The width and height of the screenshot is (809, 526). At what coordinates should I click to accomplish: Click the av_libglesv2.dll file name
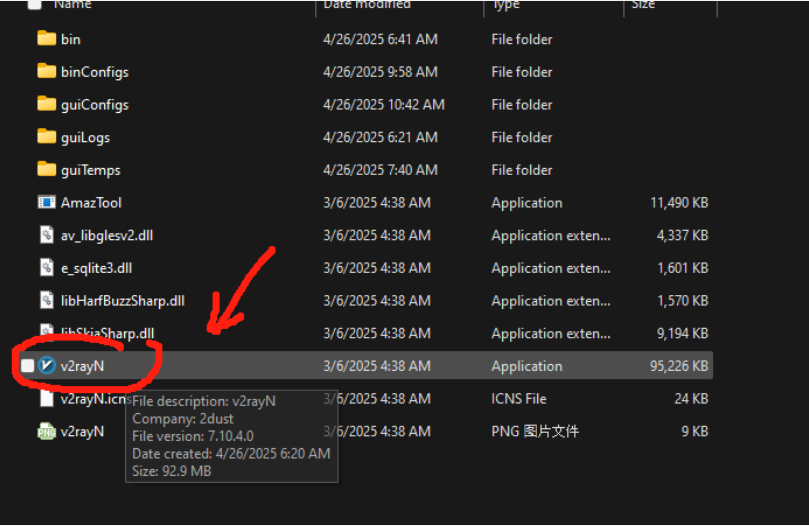107,235
